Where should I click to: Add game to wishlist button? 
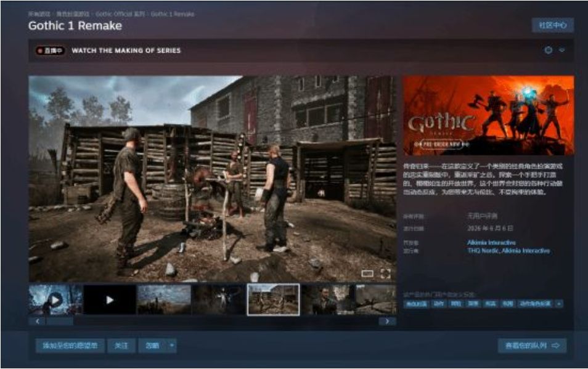[x=70, y=346]
